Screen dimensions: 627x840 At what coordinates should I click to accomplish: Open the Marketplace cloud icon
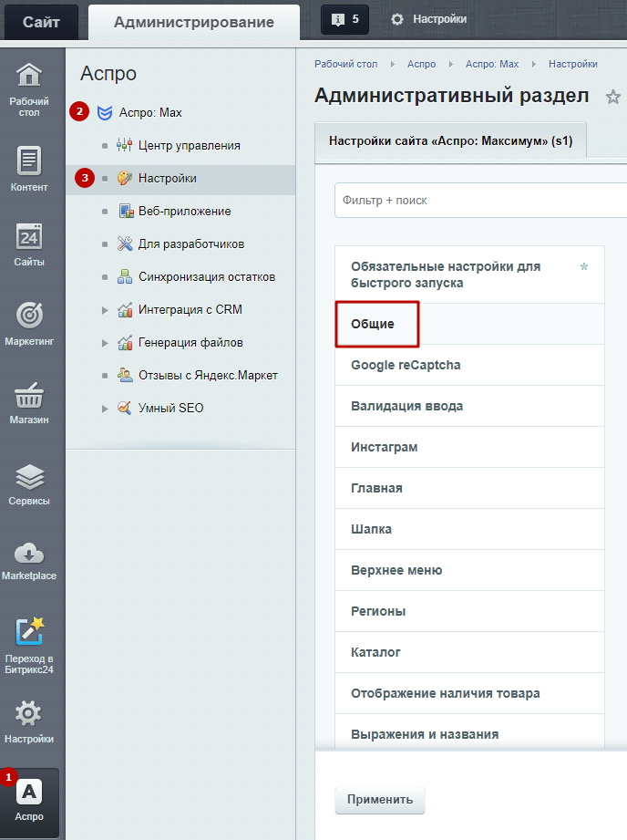tap(29, 554)
